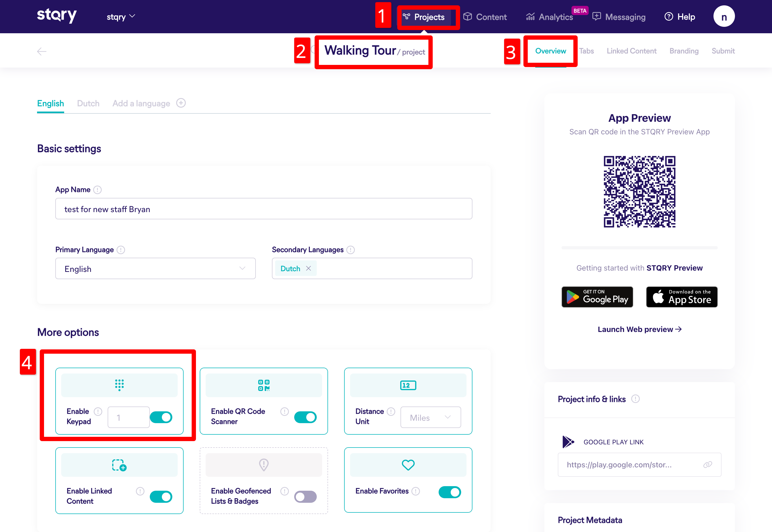Click the App Name info icon
The width and height of the screenshot is (772, 532).
[x=97, y=190]
